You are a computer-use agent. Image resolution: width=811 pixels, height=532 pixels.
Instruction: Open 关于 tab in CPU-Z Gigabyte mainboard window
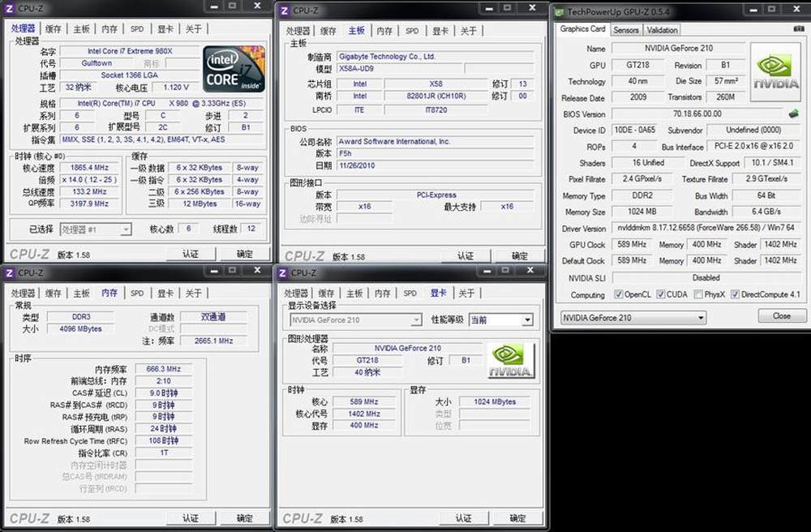pos(469,31)
